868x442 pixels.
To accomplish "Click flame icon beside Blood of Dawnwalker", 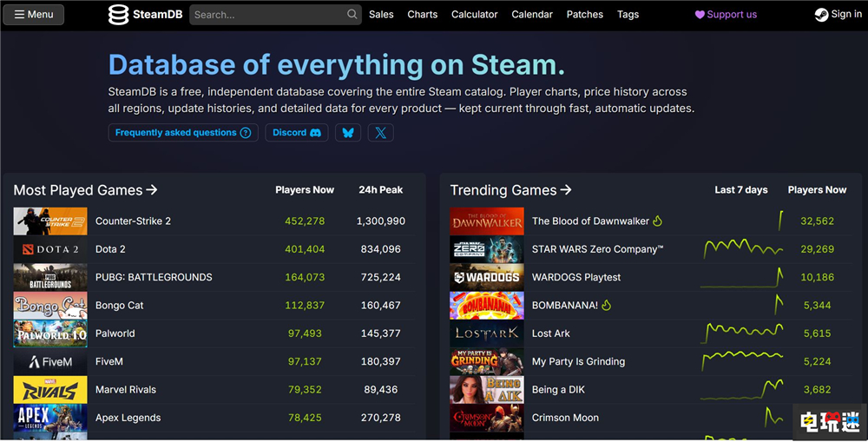I will (657, 221).
